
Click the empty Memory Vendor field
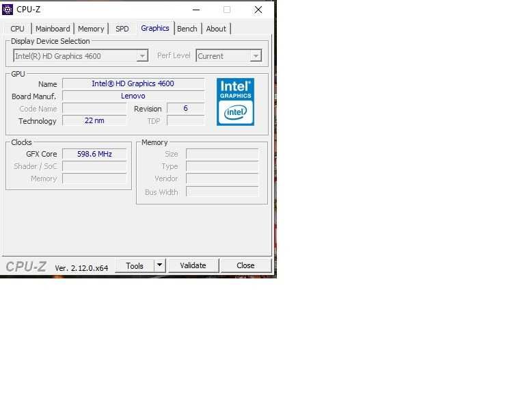click(222, 179)
